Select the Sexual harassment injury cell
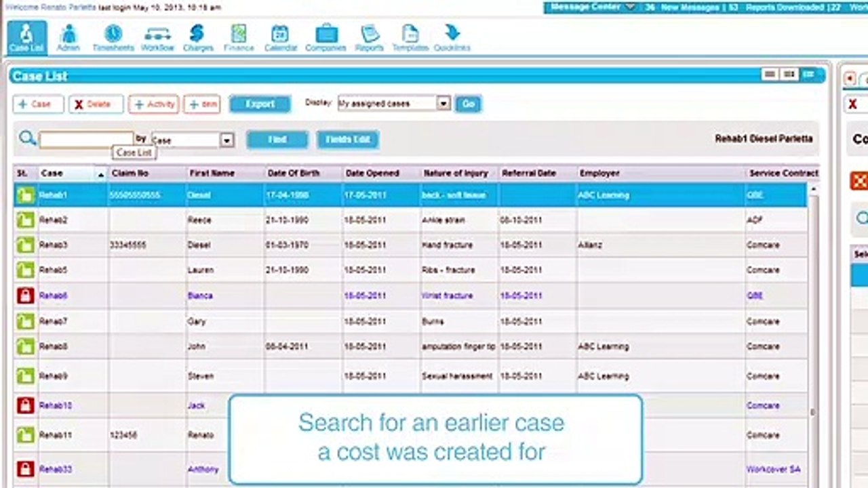The image size is (868, 488). tap(459, 375)
